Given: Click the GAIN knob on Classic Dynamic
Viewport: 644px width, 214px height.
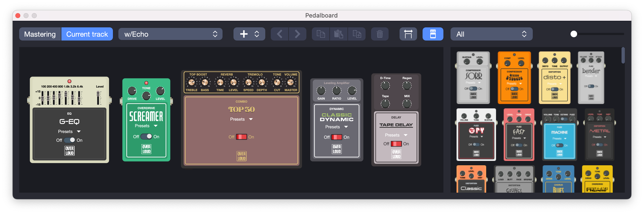Looking at the screenshot, I should [x=321, y=90].
